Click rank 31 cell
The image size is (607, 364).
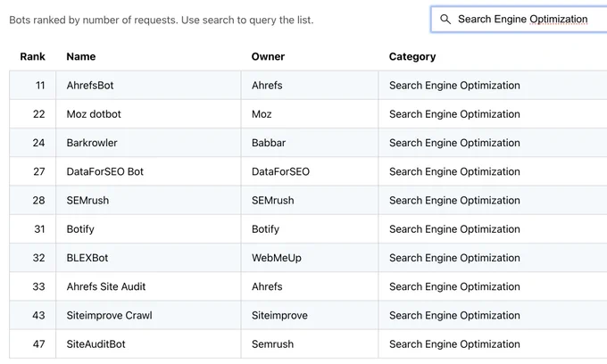pyautogui.click(x=32, y=228)
